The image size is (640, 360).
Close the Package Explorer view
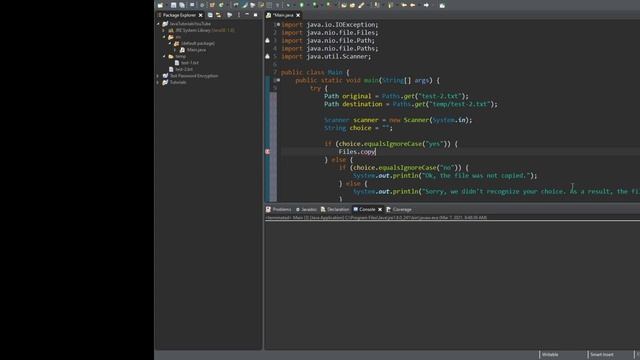(200, 15)
